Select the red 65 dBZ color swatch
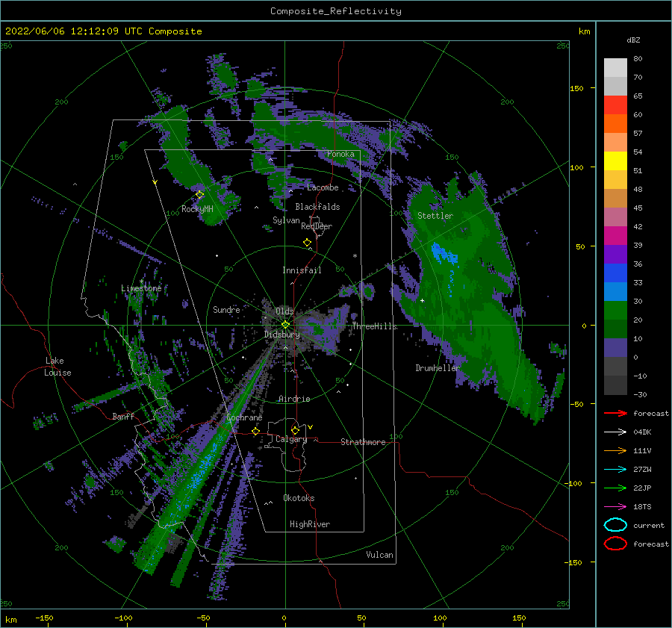Screen dimensions: 672x628 tap(615, 105)
